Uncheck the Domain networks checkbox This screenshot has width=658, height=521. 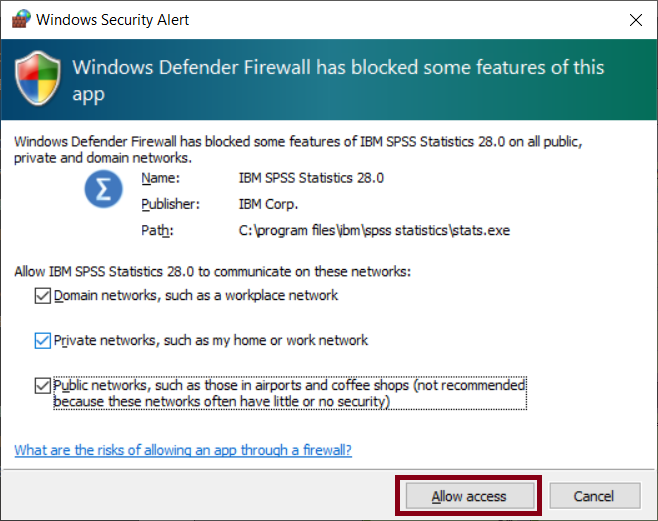point(42,295)
